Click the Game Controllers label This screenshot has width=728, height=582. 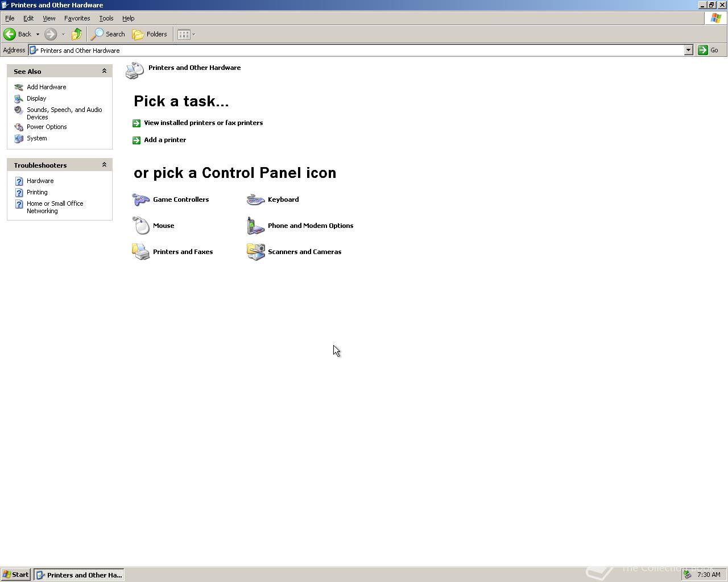point(181,199)
